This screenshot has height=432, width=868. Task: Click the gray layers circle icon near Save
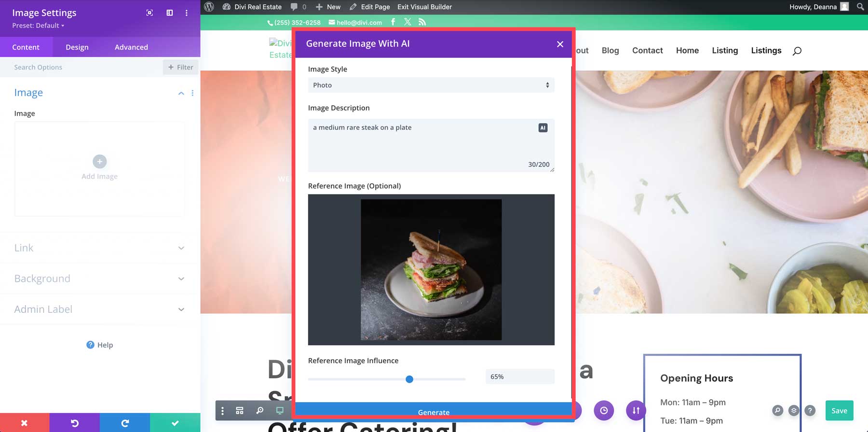(794, 411)
